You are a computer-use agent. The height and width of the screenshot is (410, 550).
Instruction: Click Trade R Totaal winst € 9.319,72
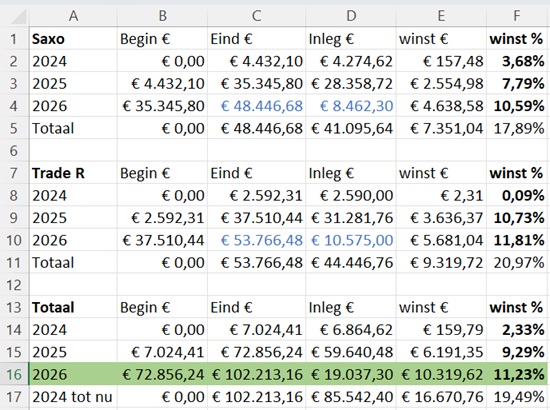pyautogui.click(x=441, y=263)
